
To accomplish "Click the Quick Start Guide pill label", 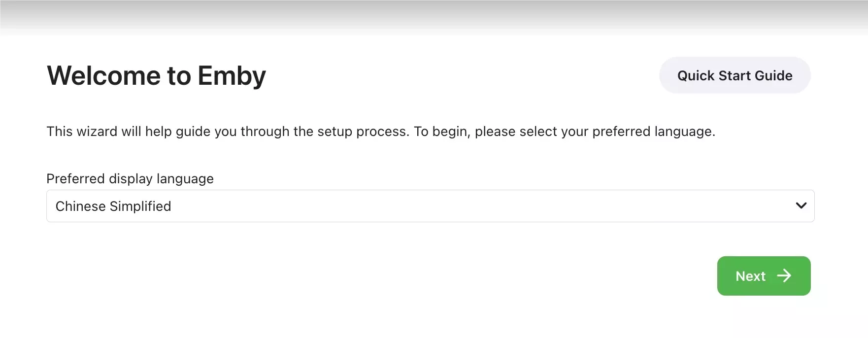I will click(734, 75).
